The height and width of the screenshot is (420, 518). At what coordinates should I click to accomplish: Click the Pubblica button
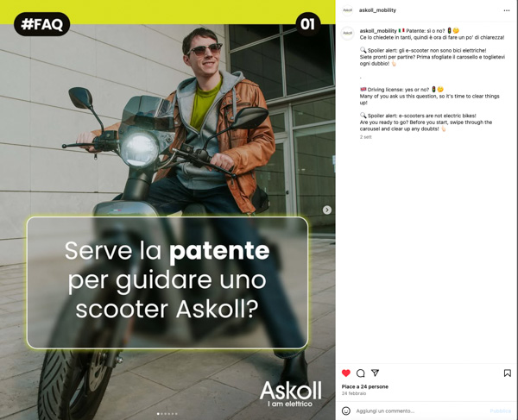(501, 411)
